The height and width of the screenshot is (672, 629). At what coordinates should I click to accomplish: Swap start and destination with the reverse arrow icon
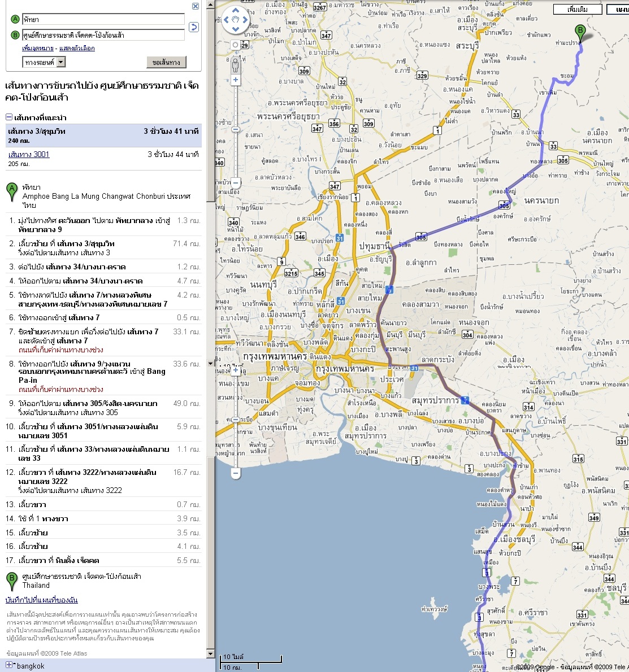pyautogui.click(x=194, y=28)
